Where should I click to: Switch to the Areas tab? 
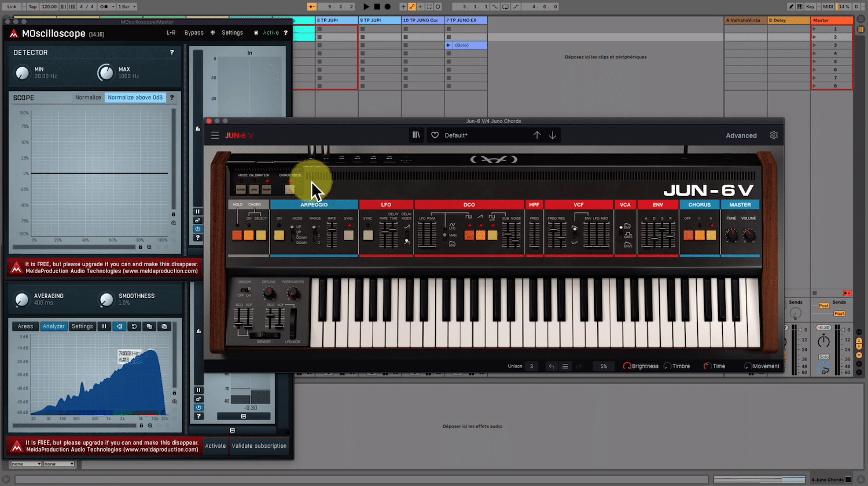[x=25, y=326]
